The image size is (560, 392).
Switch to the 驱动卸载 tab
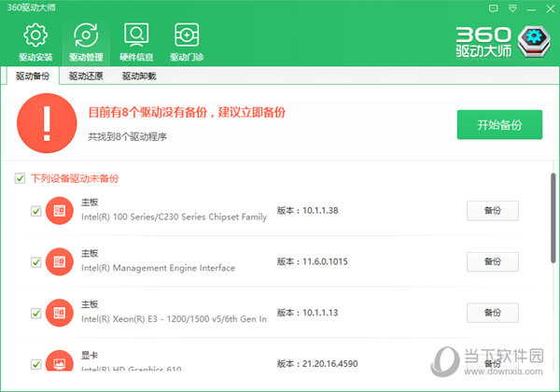pyautogui.click(x=139, y=76)
